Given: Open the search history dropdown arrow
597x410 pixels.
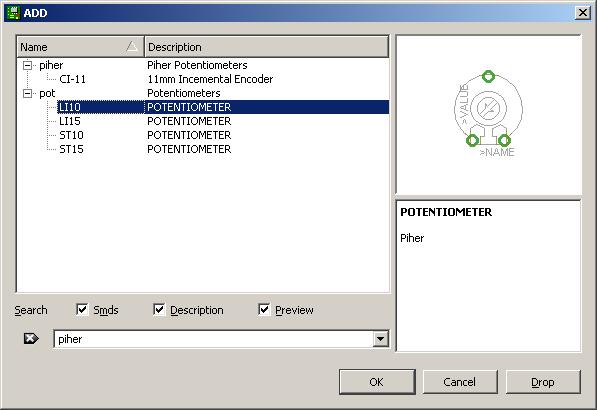Looking at the screenshot, I should coord(380,339).
